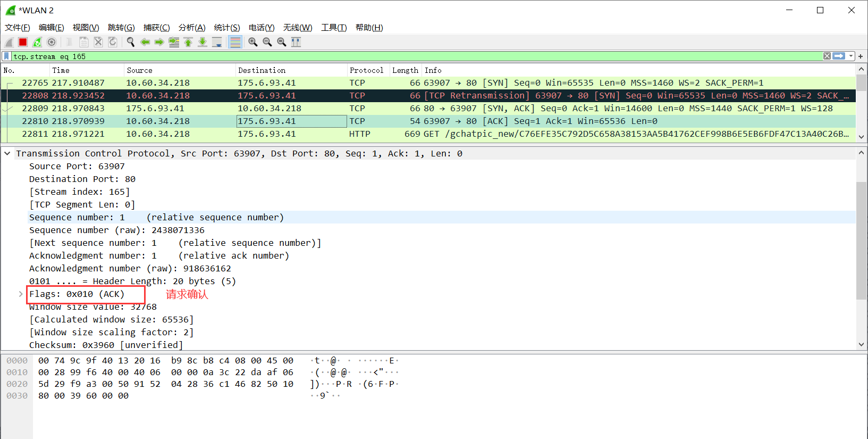Select Sequence number (raw) line
The image size is (868, 439).
117,230
